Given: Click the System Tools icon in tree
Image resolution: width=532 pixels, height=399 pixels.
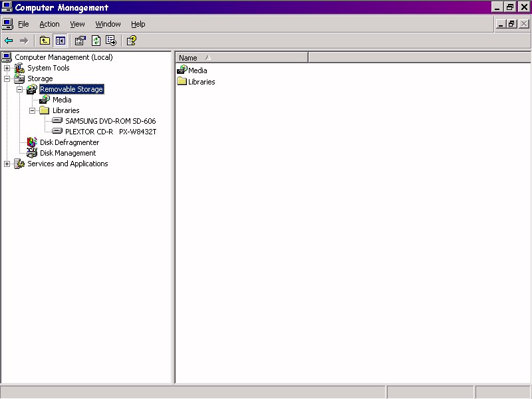Looking at the screenshot, I should [x=19, y=68].
